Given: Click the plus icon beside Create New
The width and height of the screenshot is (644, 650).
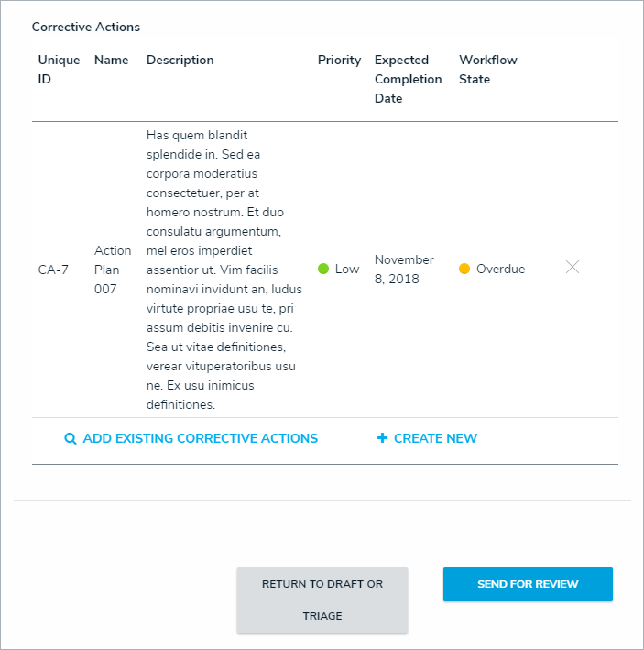Looking at the screenshot, I should click(382, 439).
